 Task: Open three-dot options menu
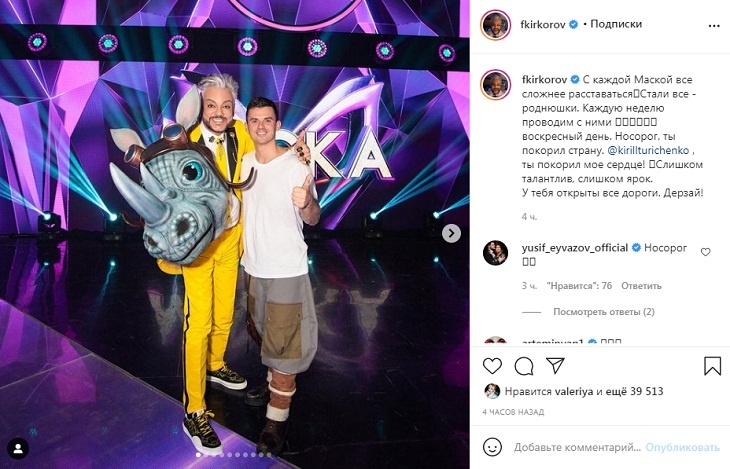714,26
